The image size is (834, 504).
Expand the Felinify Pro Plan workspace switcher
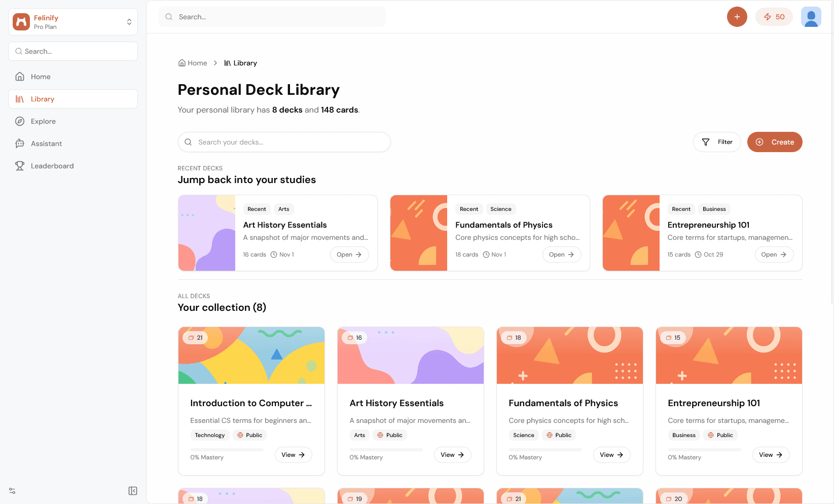129,21
